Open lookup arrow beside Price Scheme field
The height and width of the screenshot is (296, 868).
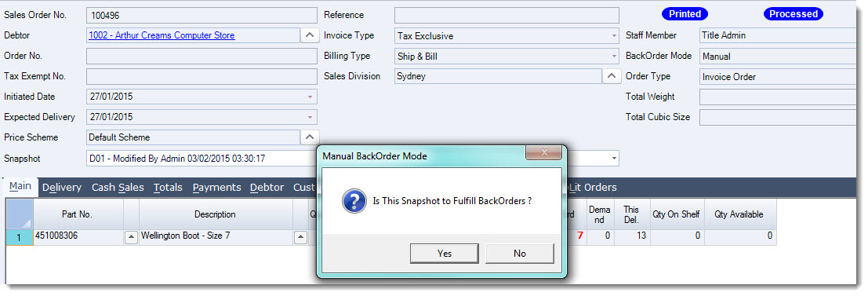310,137
